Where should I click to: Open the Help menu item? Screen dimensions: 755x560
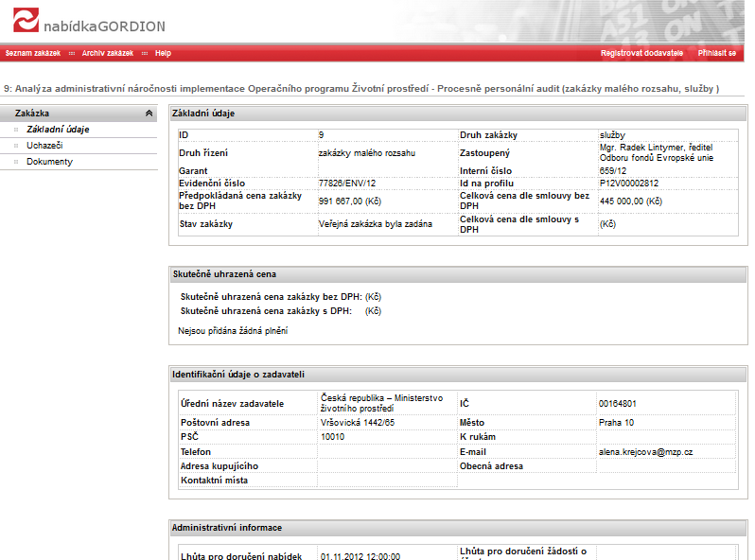tap(163, 53)
